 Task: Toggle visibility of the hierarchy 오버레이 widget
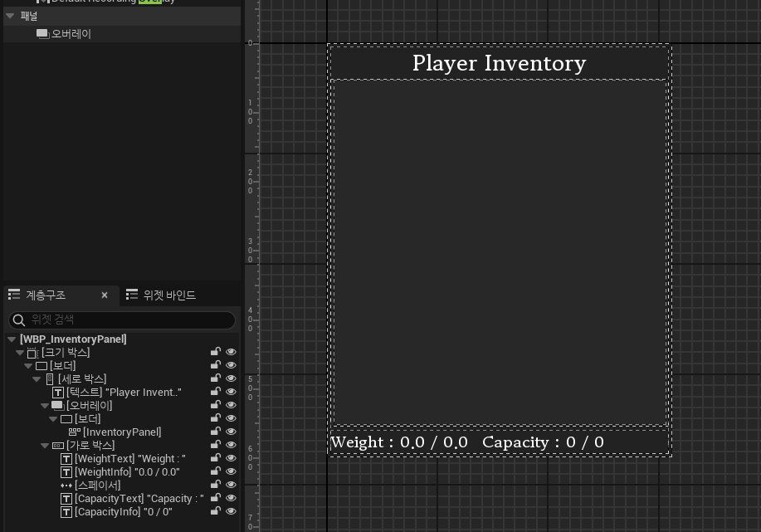(x=231, y=405)
